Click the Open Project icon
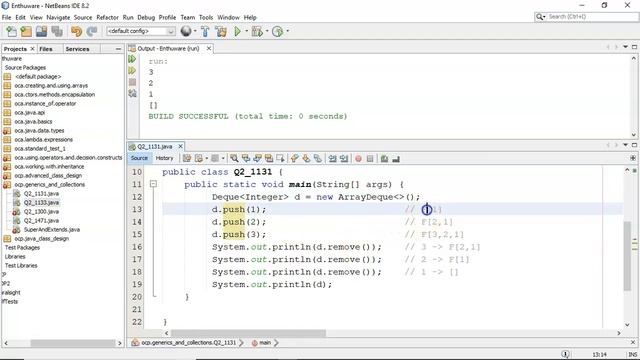 point(41,31)
